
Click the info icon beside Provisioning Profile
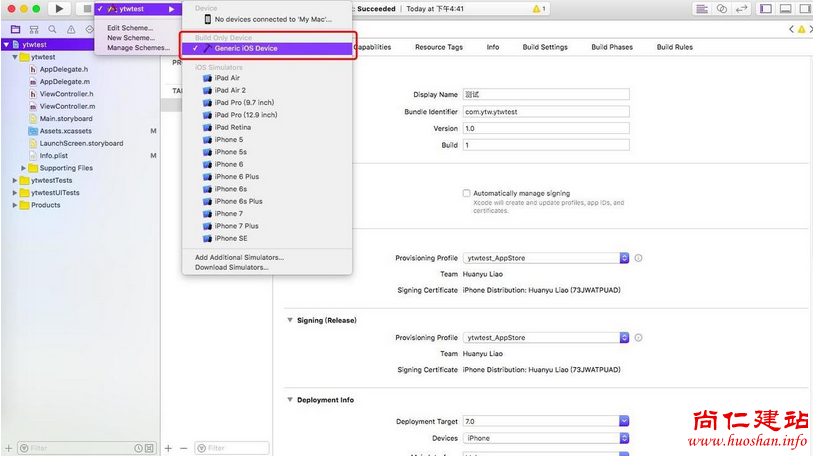(x=638, y=258)
